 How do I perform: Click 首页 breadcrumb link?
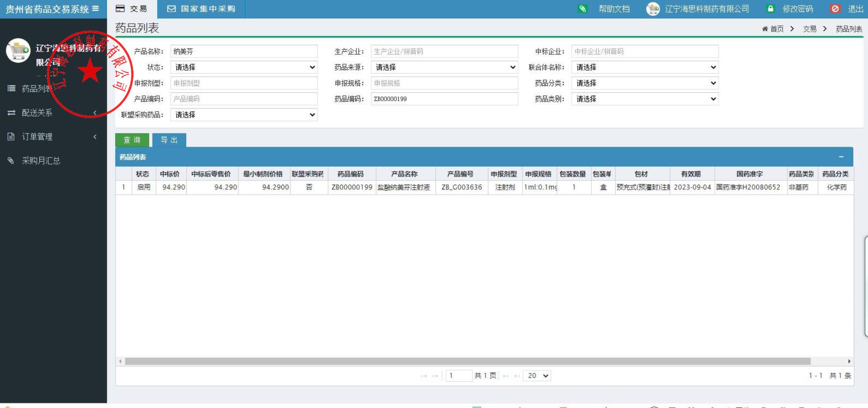[x=777, y=29]
